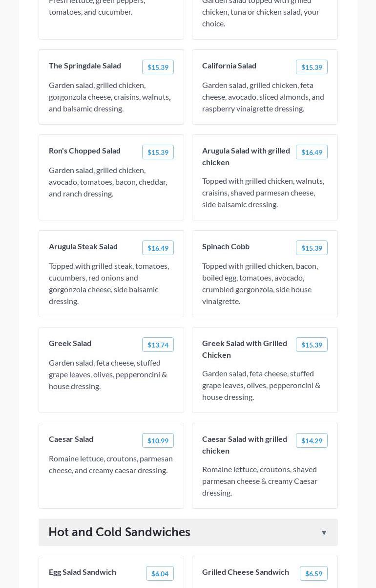Open The Springdale Salad item title
The image size is (376, 588).
pyautogui.click(x=85, y=65)
